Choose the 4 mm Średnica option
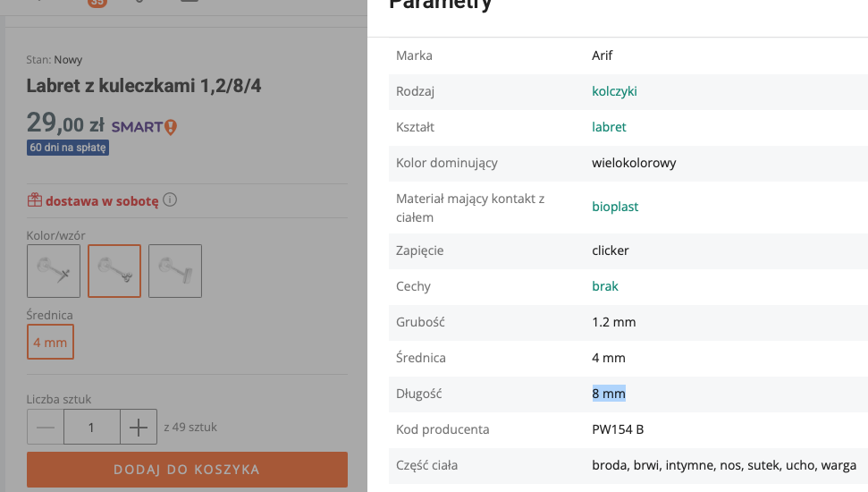The height and width of the screenshot is (492, 868). tap(50, 342)
